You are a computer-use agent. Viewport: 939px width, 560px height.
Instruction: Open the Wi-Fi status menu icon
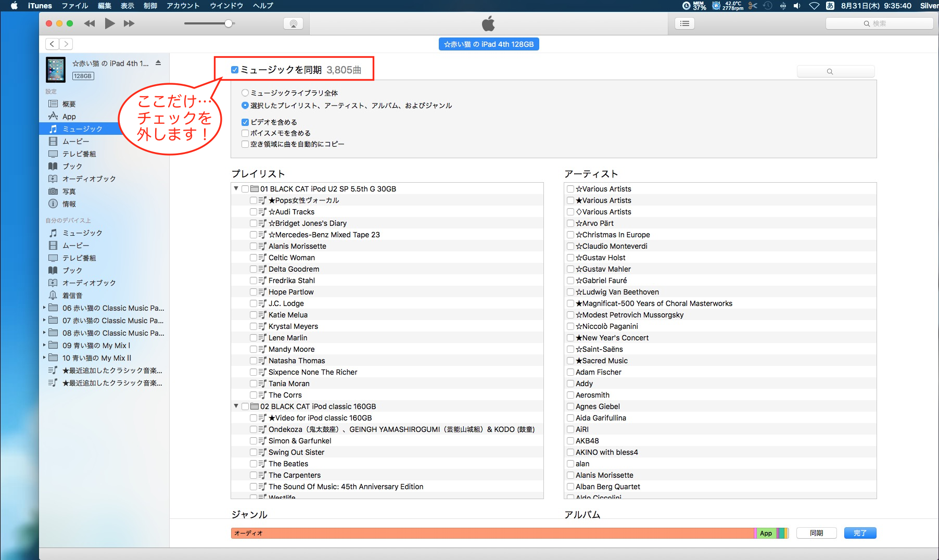814,6
